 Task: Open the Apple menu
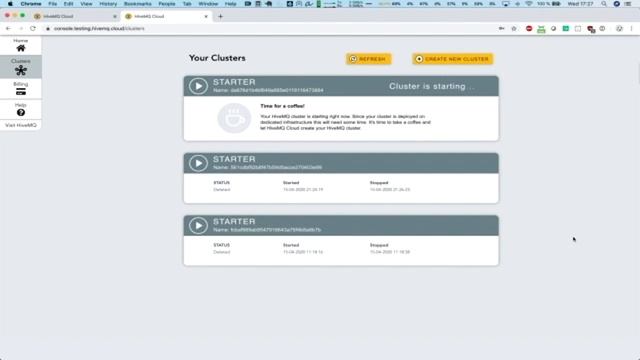click(10, 4)
